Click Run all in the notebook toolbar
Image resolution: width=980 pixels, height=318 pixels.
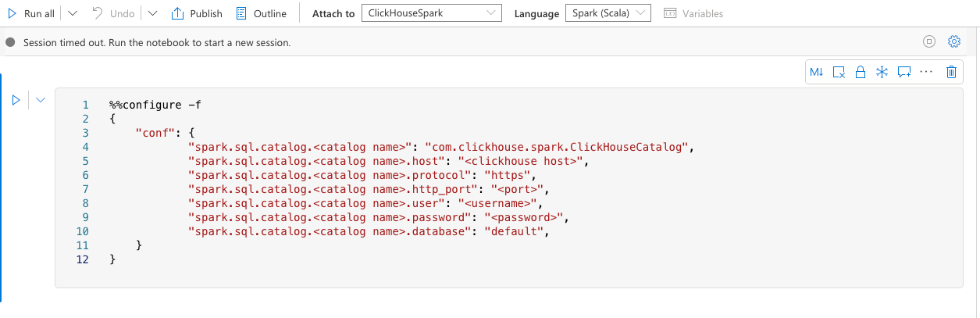pos(31,13)
